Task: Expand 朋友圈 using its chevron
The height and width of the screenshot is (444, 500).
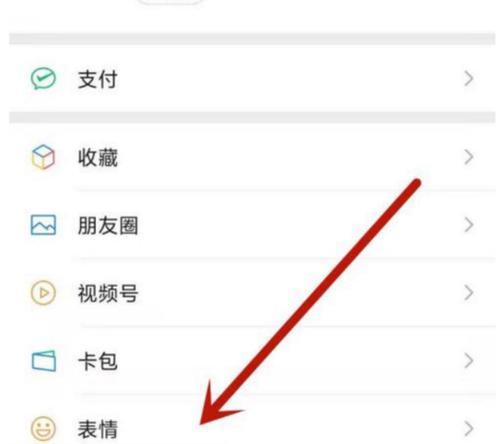Action: click(x=469, y=225)
